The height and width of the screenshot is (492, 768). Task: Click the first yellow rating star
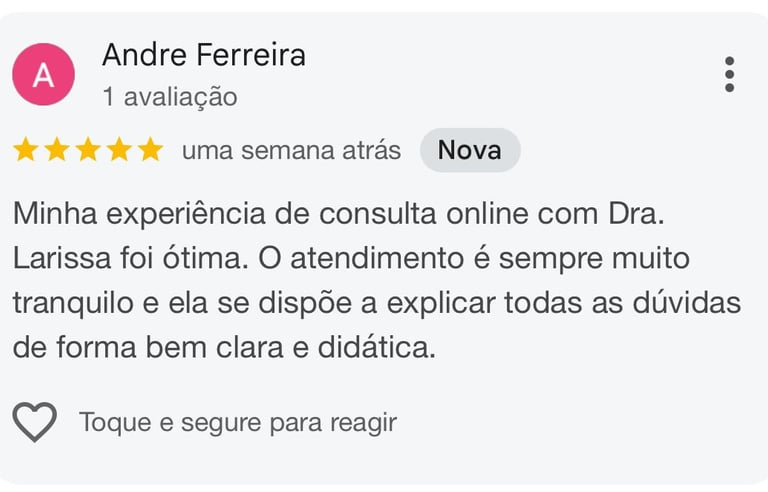pyautogui.click(x=25, y=149)
